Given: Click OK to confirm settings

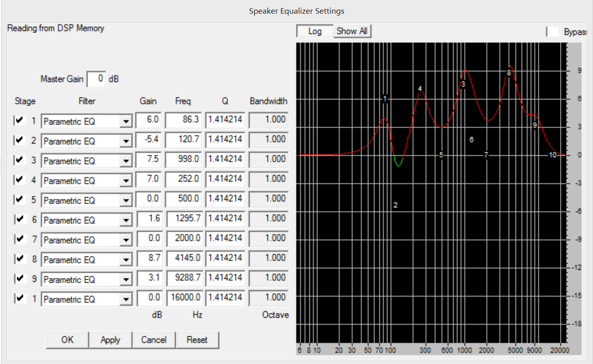Looking at the screenshot, I should (x=66, y=340).
